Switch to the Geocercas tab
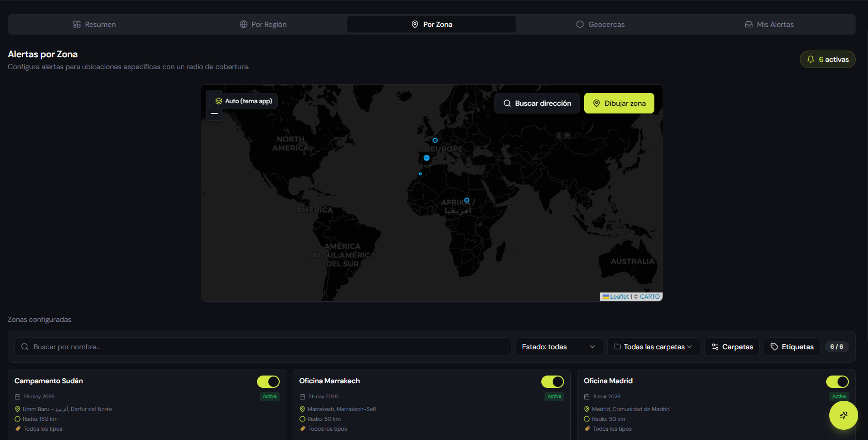 point(600,24)
